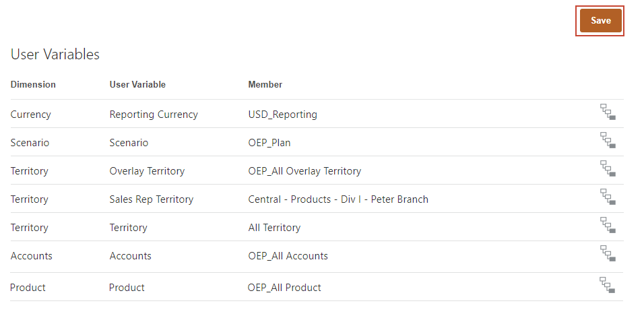Image resolution: width=644 pixels, height=320 pixels.
Task: Open member selector for Overlay Territory
Action: coord(608,169)
